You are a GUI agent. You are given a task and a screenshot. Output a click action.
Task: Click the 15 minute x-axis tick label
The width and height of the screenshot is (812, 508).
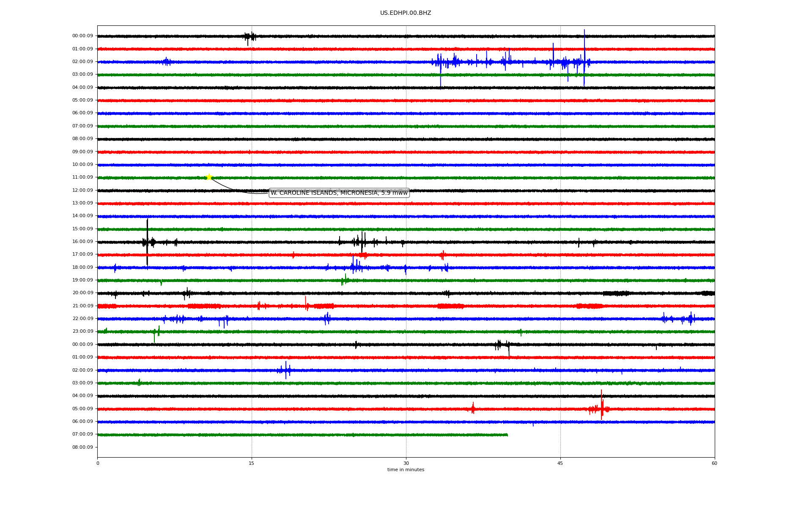click(252, 464)
